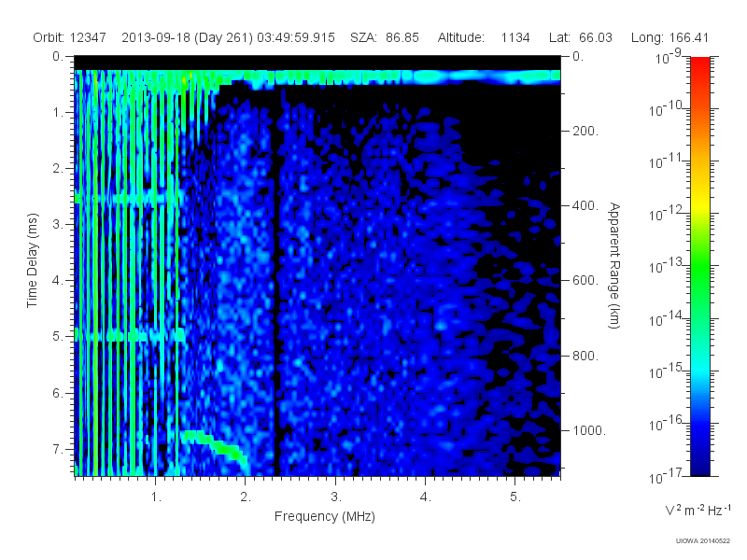Image resolution: width=747 pixels, height=560 pixels.
Task: Click the 'Apparent Range (km)' axis label
Action: 614,265
